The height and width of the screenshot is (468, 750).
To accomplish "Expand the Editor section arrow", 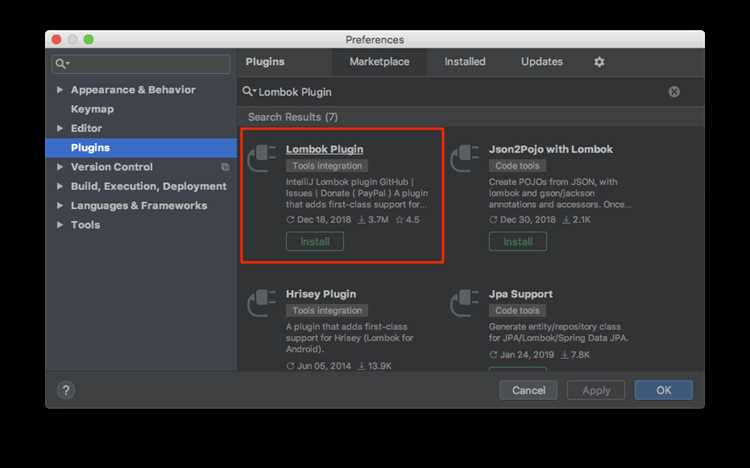I will click(x=59, y=128).
